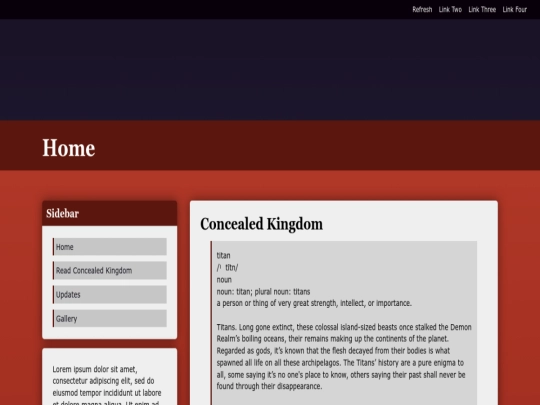The image size is (540, 405).
Task: Click the Concealed Kingdom article heading
Action: [261, 224]
